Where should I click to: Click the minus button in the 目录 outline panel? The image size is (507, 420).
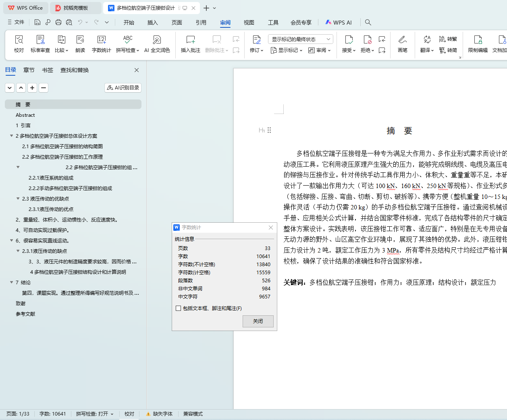[x=44, y=88]
